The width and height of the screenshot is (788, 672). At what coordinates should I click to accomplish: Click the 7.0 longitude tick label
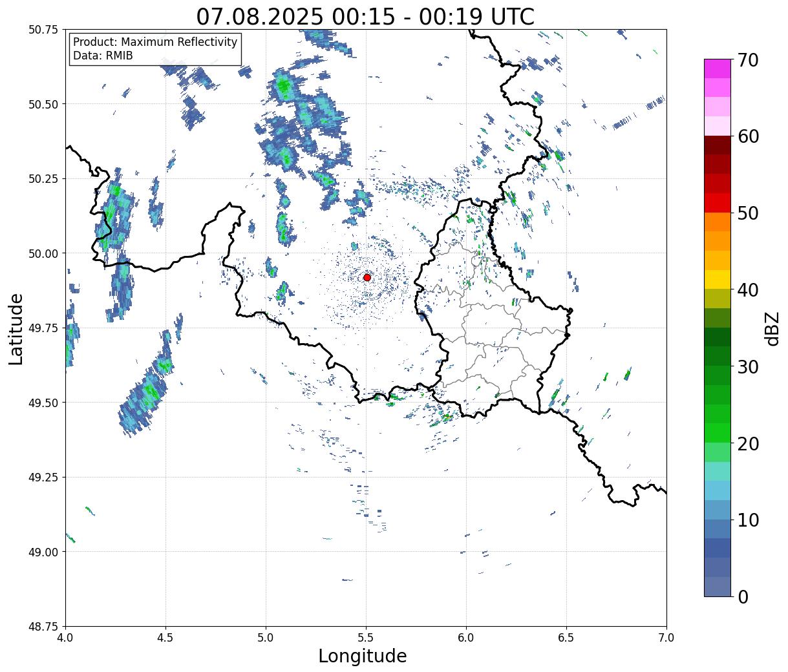[666, 638]
